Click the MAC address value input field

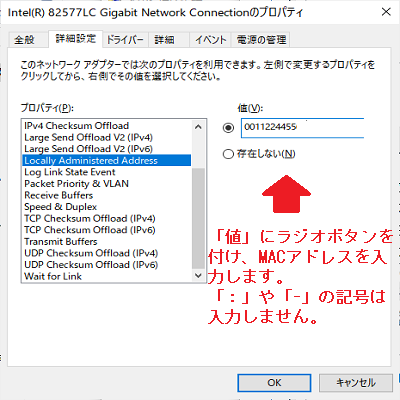[302, 128]
